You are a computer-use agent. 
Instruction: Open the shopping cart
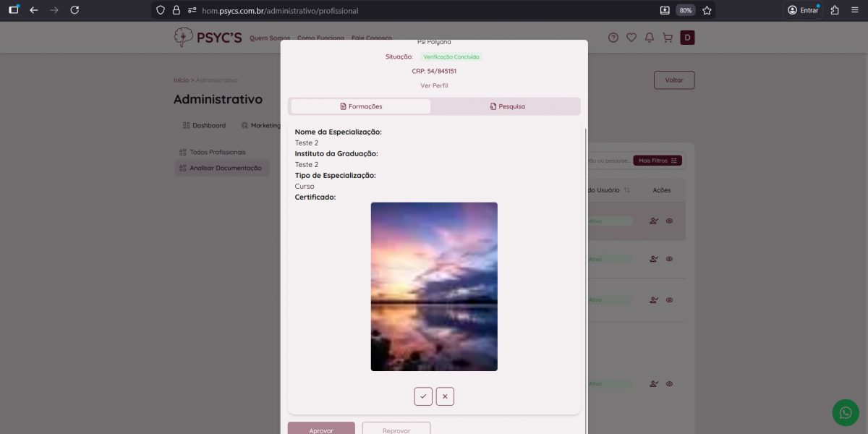[x=668, y=38]
